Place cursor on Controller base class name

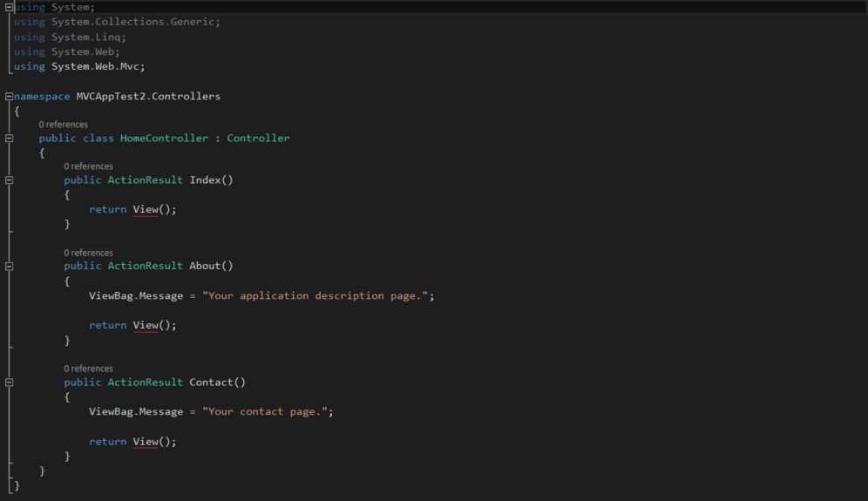click(x=258, y=138)
